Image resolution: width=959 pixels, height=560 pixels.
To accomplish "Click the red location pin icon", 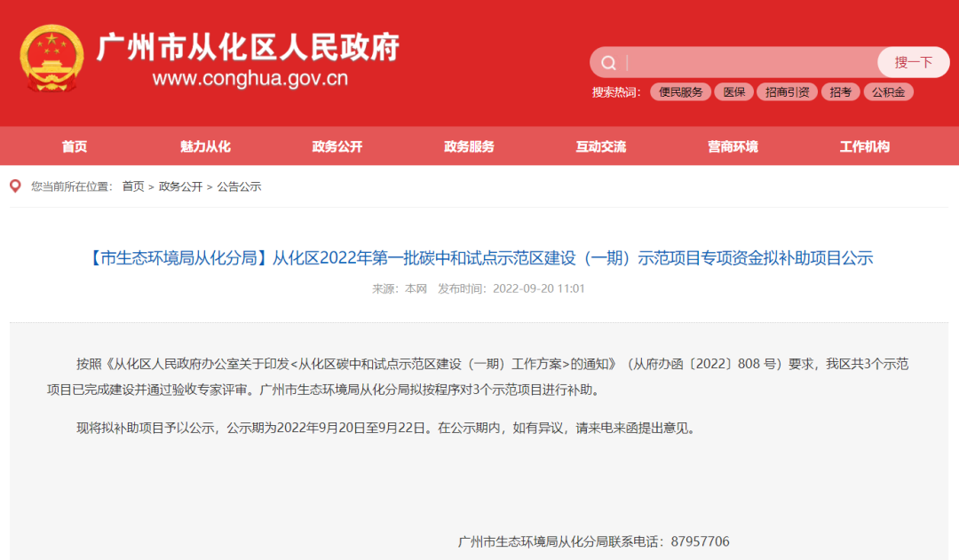I will 15,185.
